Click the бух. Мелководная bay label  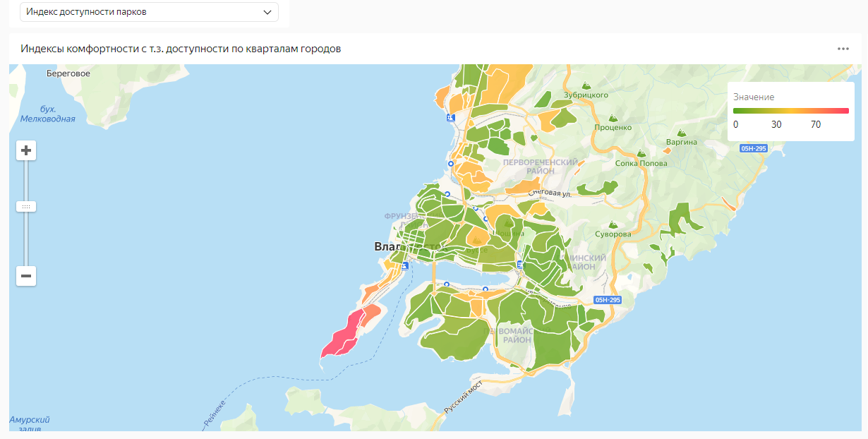point(47,114)
